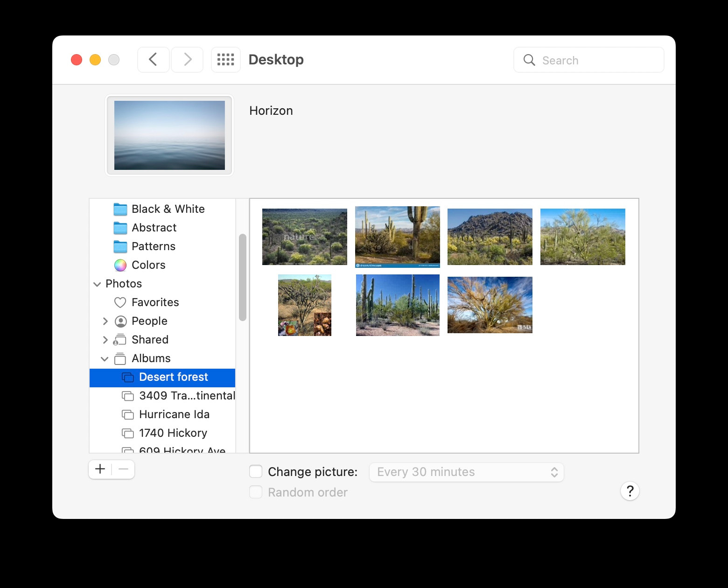Click the 3409 Tra...tinental album icon
The height and width of the screenshot is (588, 728).
[x=128, y=396]
